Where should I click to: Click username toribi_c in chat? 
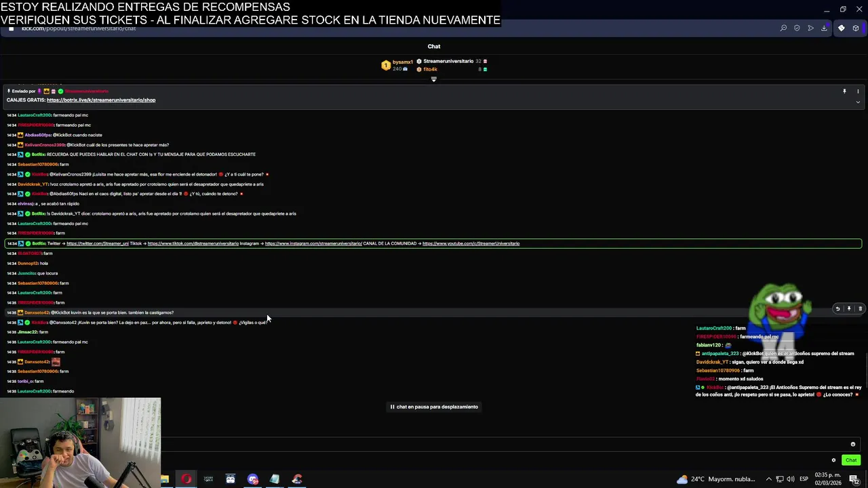click(26, 381)
